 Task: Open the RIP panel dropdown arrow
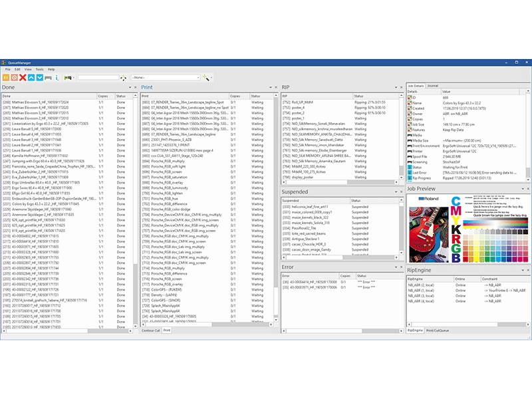point(396,87)
